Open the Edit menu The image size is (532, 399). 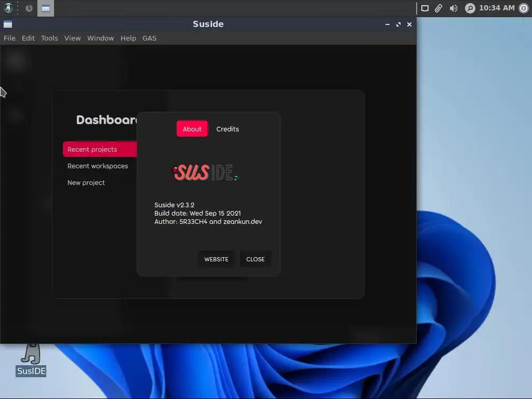(x=28, y=38)
